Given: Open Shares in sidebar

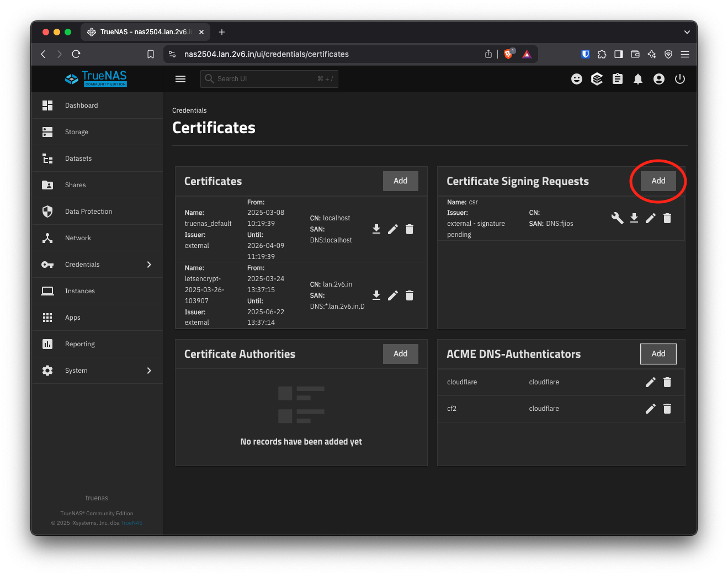Looking at the screenshot, I should [97, 185].
